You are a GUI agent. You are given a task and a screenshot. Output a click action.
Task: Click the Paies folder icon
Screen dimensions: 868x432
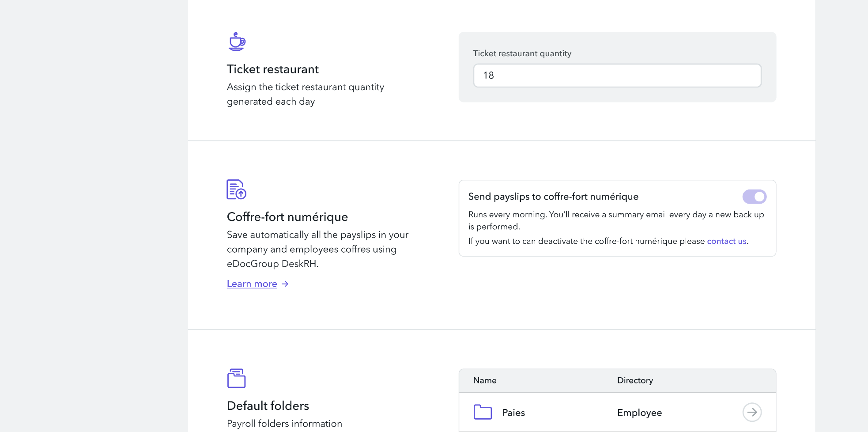pos(483,412)
